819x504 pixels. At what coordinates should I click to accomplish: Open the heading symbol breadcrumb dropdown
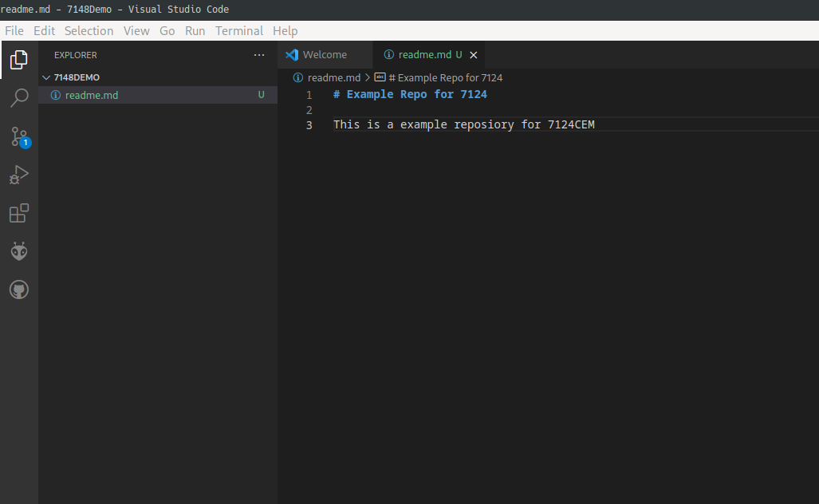point(445,78)
